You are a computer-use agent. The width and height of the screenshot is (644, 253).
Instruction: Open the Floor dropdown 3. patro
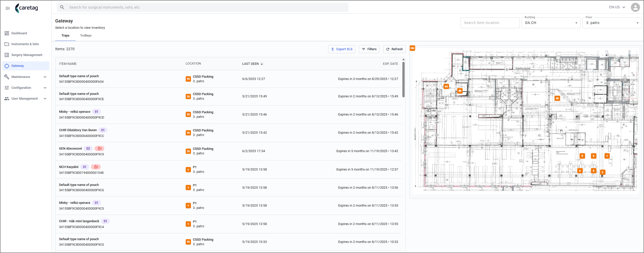[612, 23]
